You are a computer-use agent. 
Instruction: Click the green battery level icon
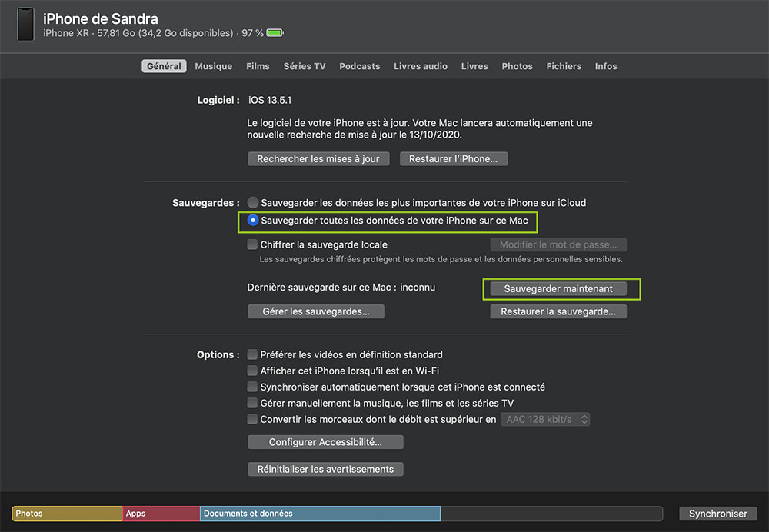pos(275,33)
